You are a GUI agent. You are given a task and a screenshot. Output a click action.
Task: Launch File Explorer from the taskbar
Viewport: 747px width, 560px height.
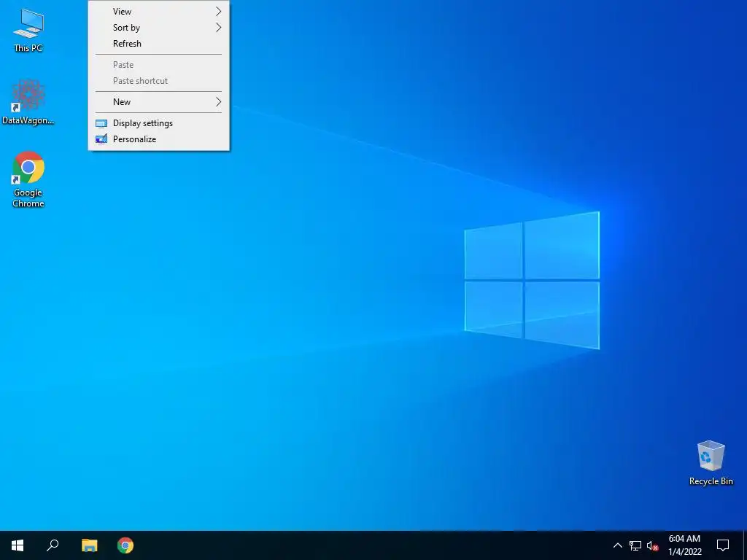click(x=89, y=545)
